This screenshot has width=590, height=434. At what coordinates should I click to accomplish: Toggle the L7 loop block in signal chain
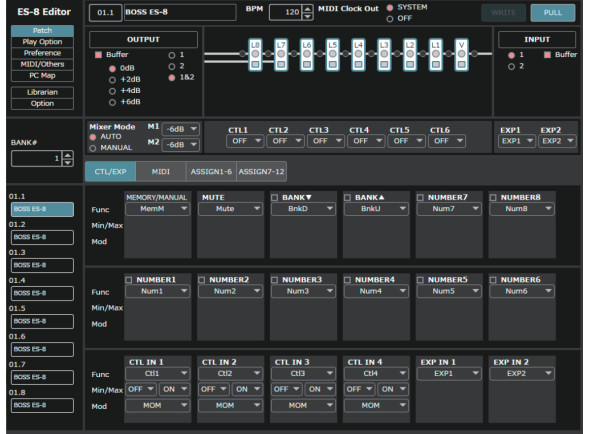pos(281,55)
